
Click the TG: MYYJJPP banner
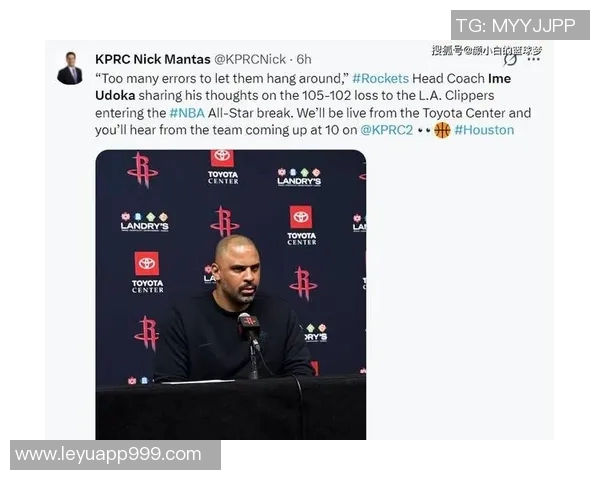[520, 25]
